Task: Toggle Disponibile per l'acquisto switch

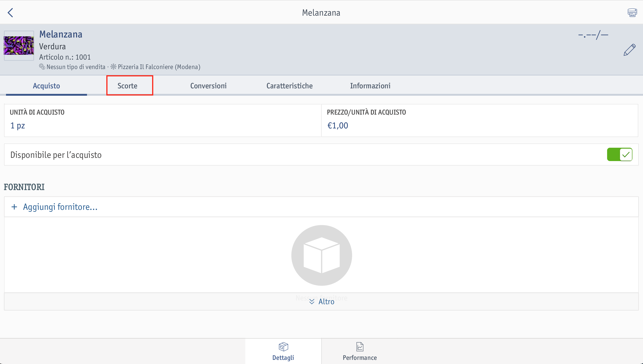Action: coord(620,154)
